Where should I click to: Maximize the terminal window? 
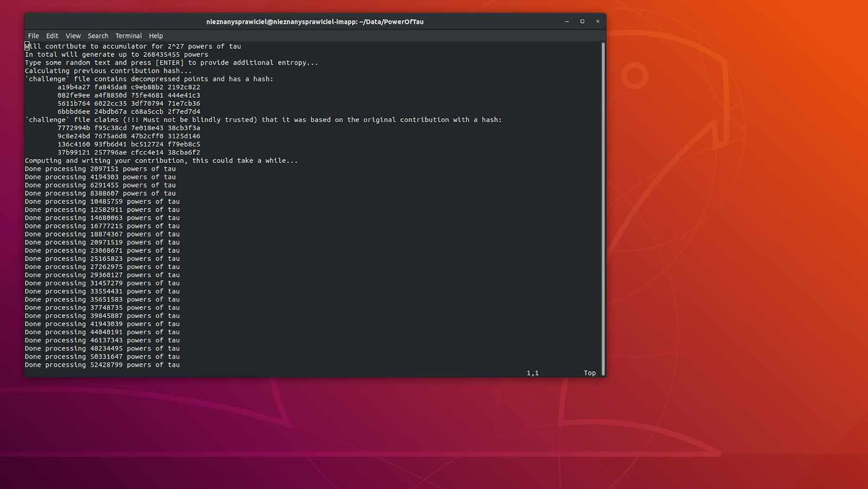(x=582, y=22)
